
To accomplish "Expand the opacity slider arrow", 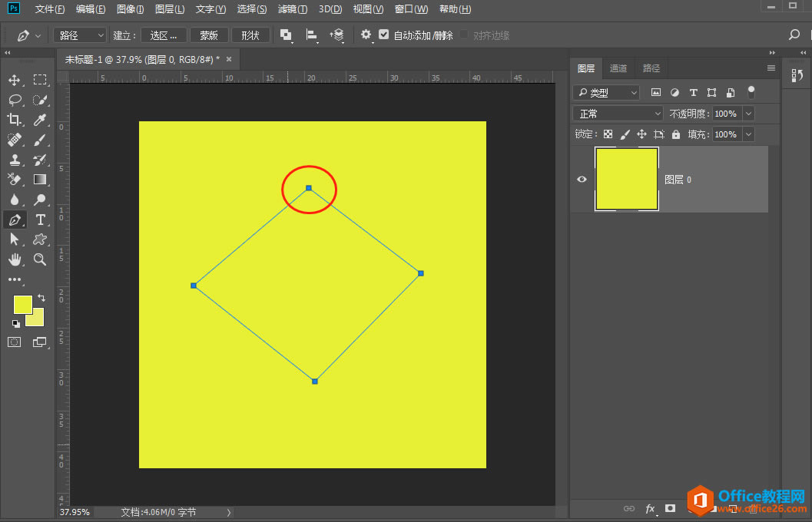I will click(x=749, y=114).
